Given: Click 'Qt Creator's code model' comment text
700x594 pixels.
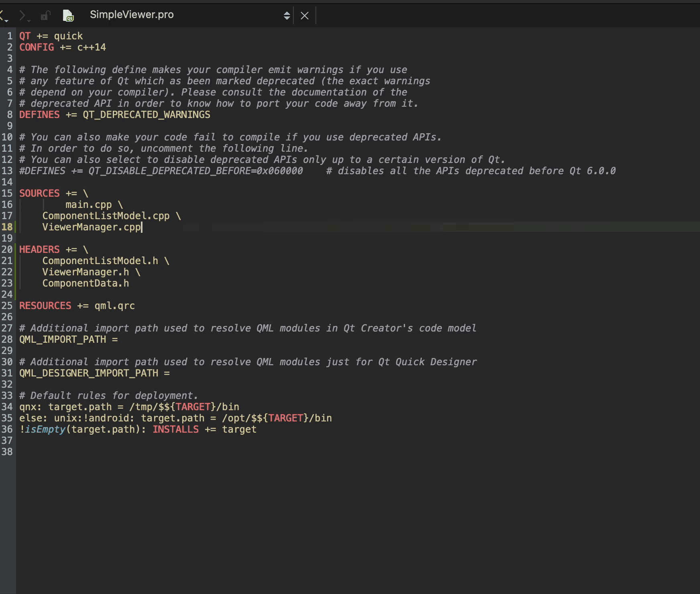Looking at the screenshot, I should pos(410,328).
